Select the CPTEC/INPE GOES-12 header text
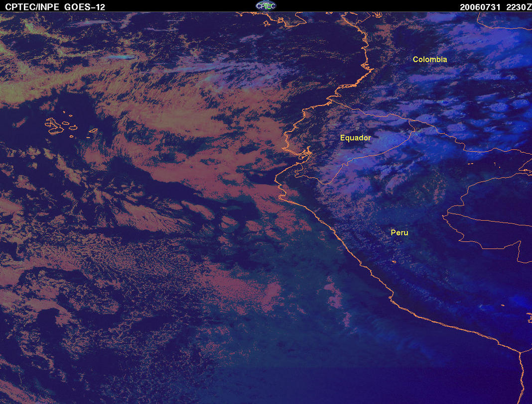The height and width of the screenshot is (404, 532). (55, 7)
